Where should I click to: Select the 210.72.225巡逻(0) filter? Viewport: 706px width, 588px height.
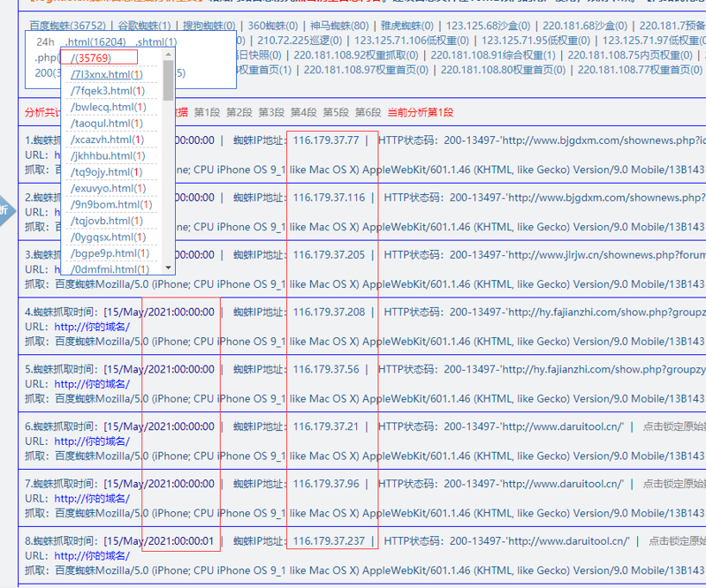(300, 41)
